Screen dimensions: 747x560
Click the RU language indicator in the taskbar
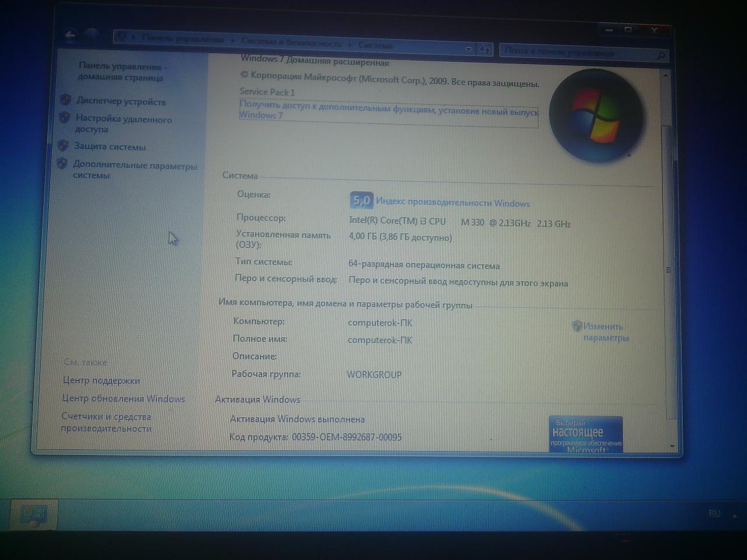click(714, 513)
